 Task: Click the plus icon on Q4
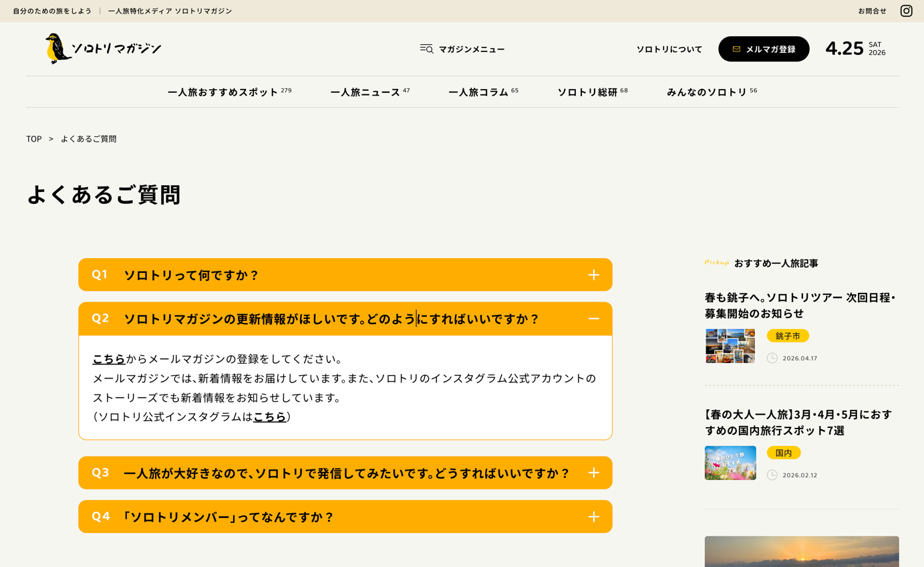click(x=593, y=517)
